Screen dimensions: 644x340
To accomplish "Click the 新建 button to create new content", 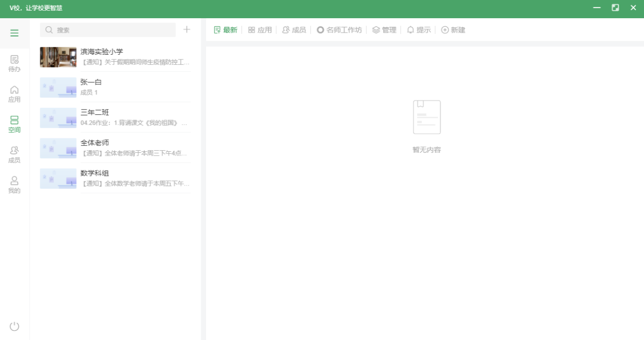I will point(453,30).
